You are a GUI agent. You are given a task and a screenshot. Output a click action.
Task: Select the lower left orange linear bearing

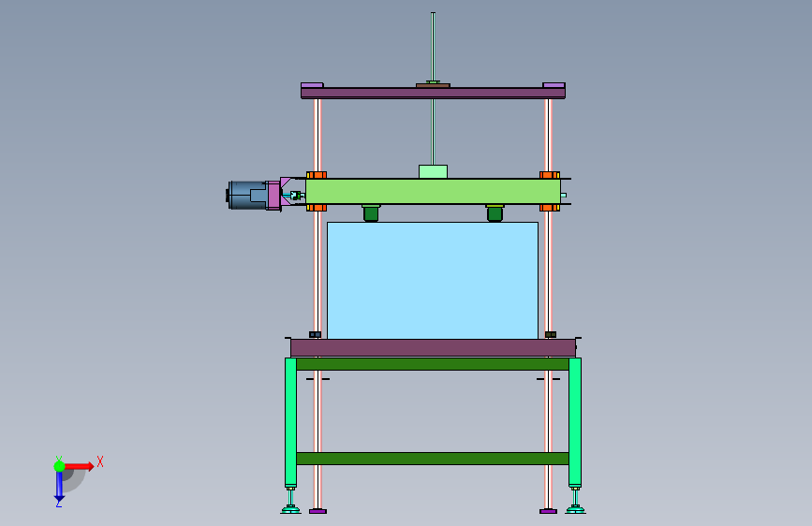[x=317, y=208]
